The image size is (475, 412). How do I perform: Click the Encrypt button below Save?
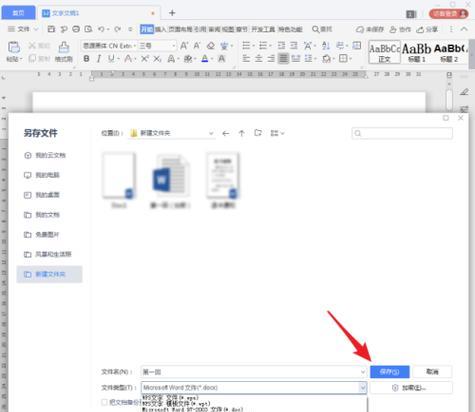(x=411, y=388)
